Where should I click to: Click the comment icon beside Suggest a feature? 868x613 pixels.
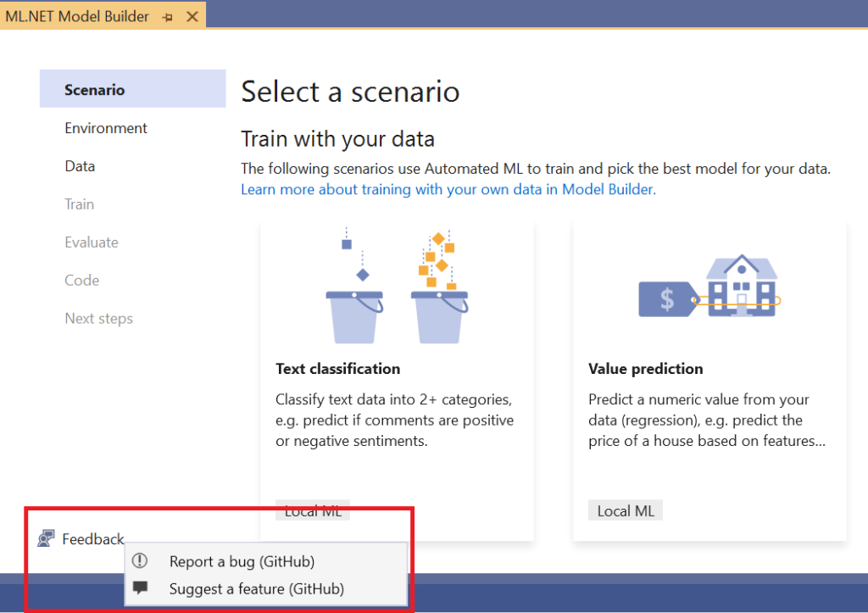coord(140,588)
